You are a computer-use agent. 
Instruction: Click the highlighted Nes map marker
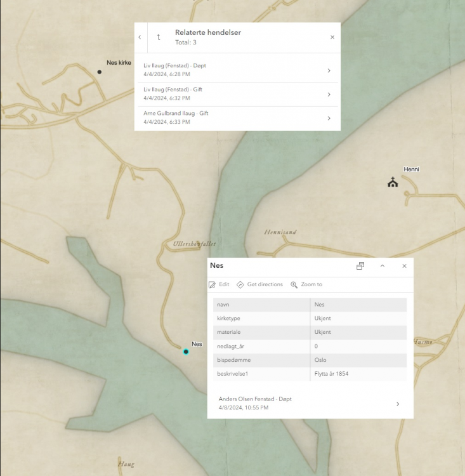(x=186, y=351)
